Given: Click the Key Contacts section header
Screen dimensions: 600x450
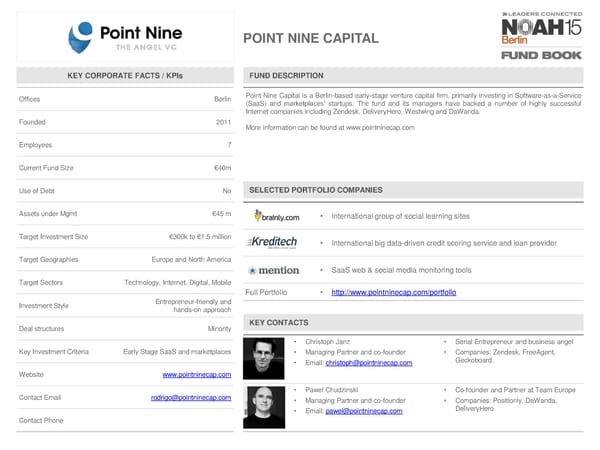Looking at the screenshot, I should coord(279,322).
